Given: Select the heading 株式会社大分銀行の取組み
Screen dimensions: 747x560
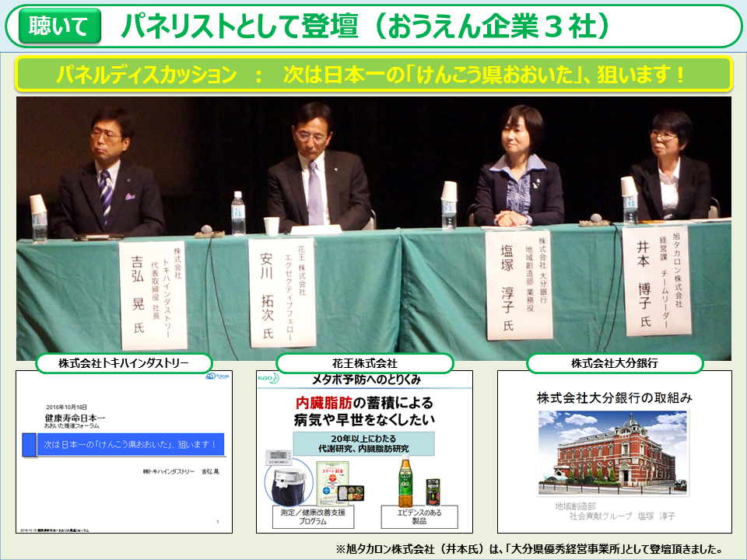Looking at the screenshot, I should pos(615,397).
